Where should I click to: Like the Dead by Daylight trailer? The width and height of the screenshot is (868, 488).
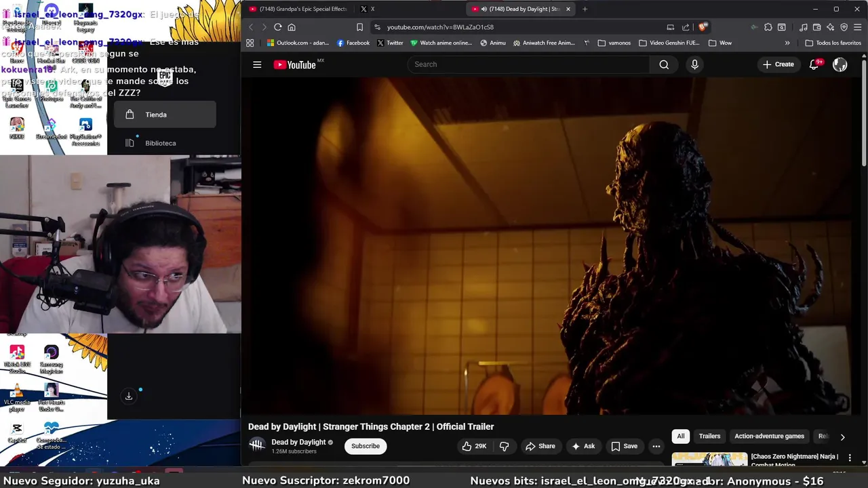pos(474,446)
